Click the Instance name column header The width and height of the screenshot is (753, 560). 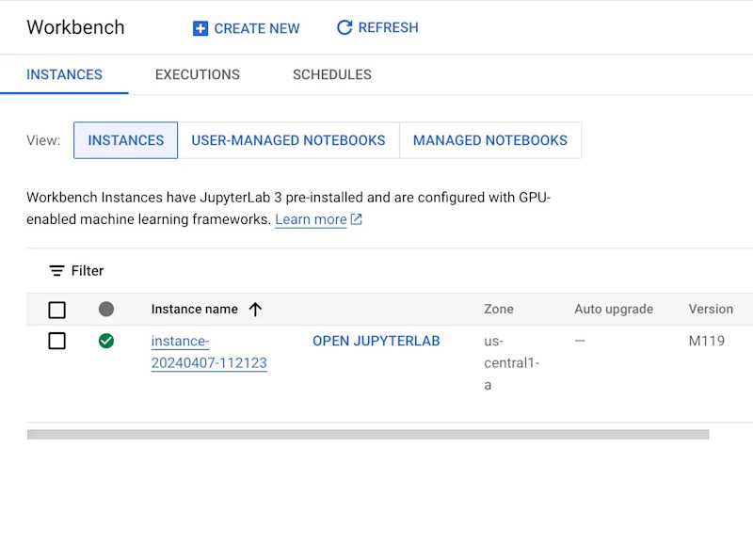[x=195, y=309]
